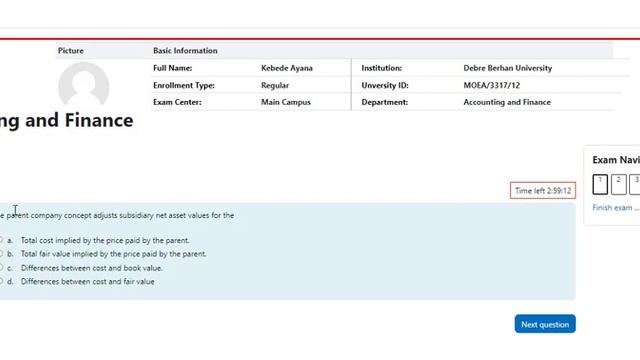This screenshot has width=640, height=360.
Task: Click the Enrollment Type label
Action: 184,85
